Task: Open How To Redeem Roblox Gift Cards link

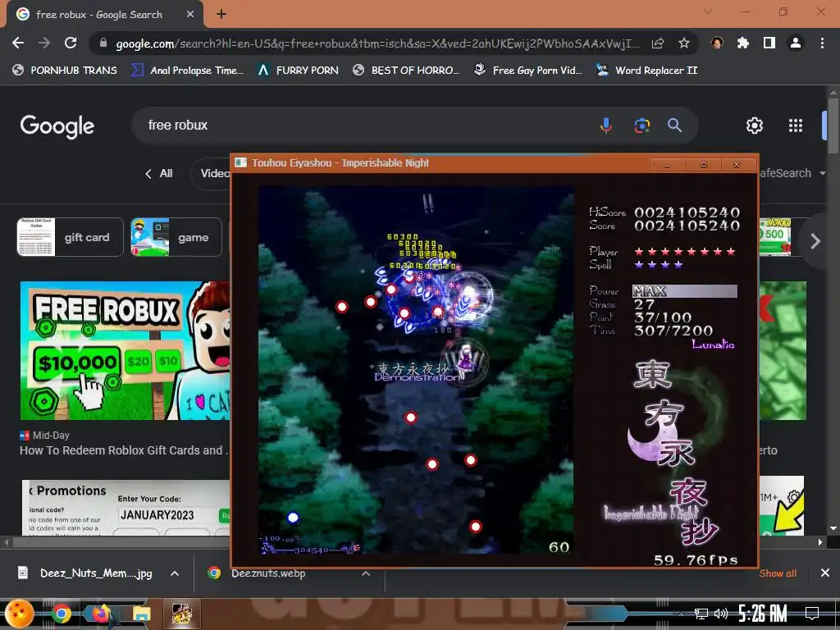Action: 123,450
